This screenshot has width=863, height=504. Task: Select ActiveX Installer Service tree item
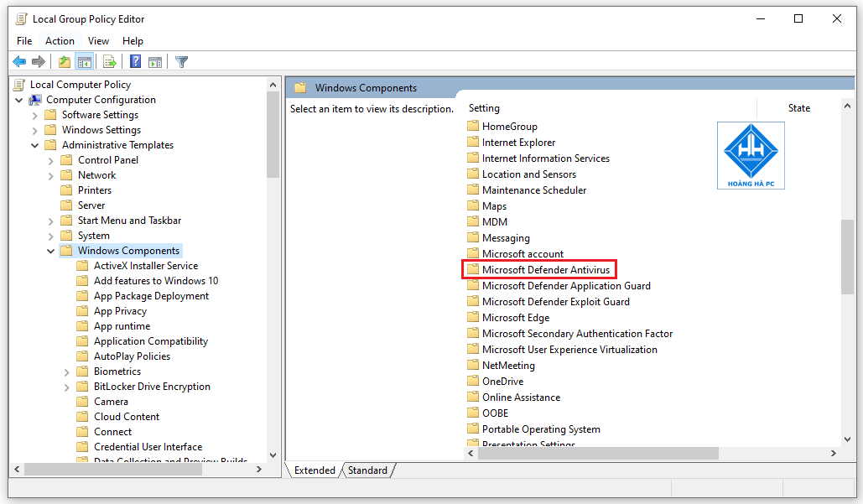[146, 266]
